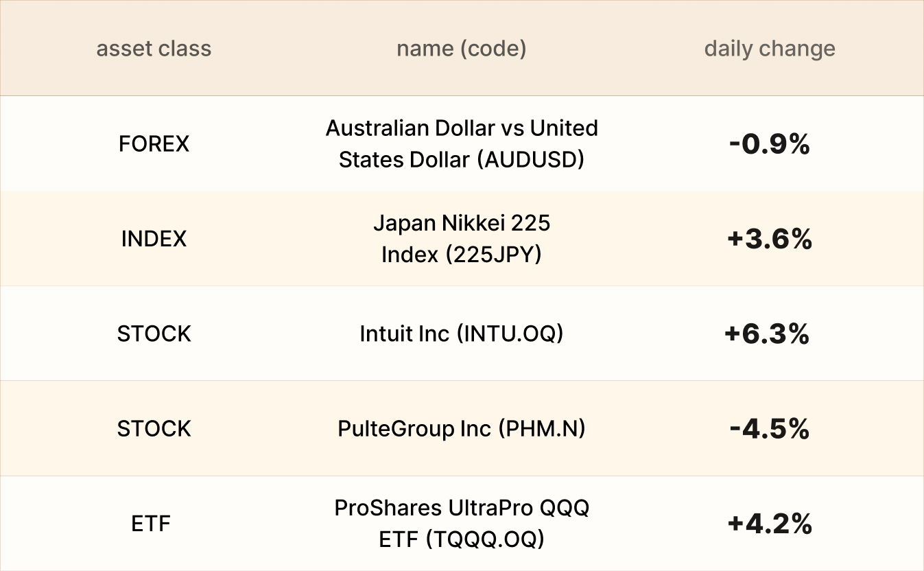Click the 'asset class' column header

[154, 49]
